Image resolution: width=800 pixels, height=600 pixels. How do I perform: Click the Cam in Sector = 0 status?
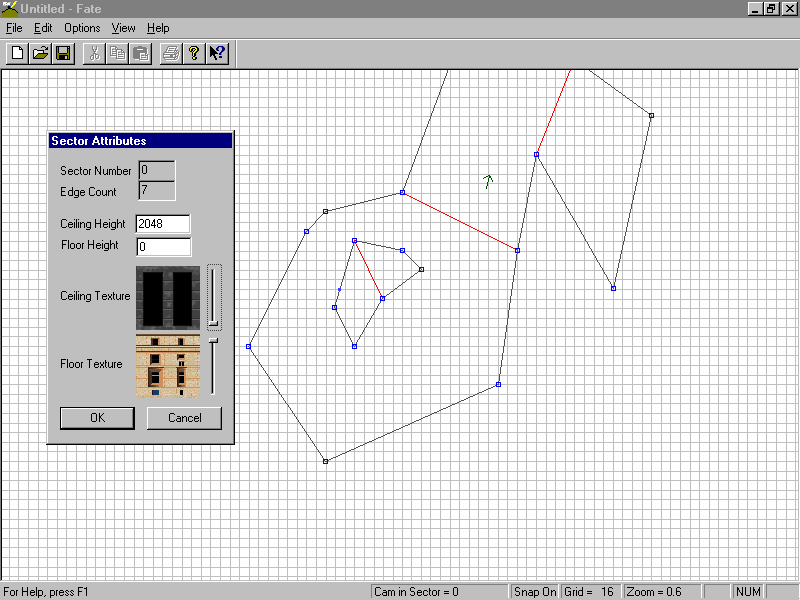(439, 592)
